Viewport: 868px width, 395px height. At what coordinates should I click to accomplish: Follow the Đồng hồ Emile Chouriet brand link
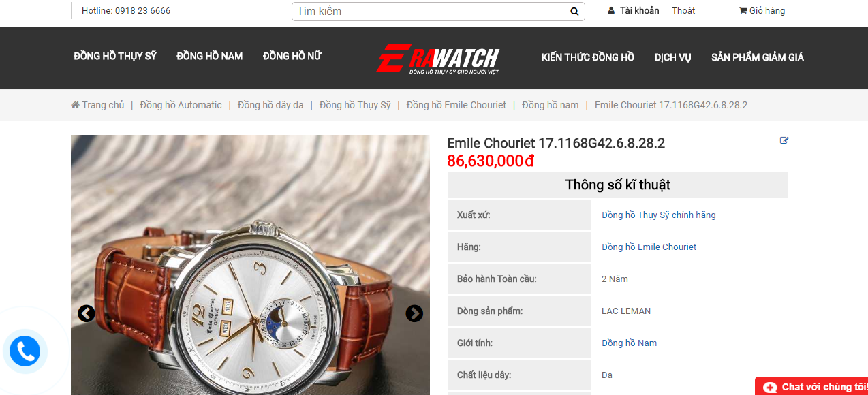[649, 247]
